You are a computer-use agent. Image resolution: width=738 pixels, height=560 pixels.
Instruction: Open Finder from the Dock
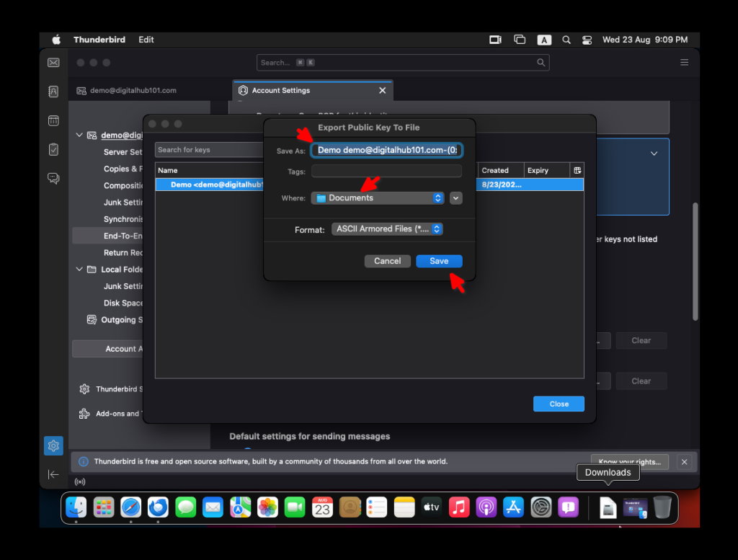click(76, 507)
